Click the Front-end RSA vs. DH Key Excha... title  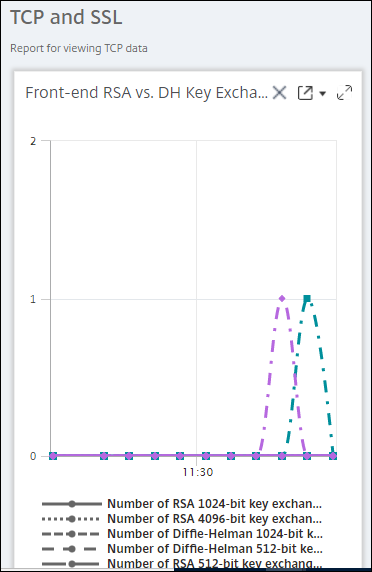click(x=146, y=93)
